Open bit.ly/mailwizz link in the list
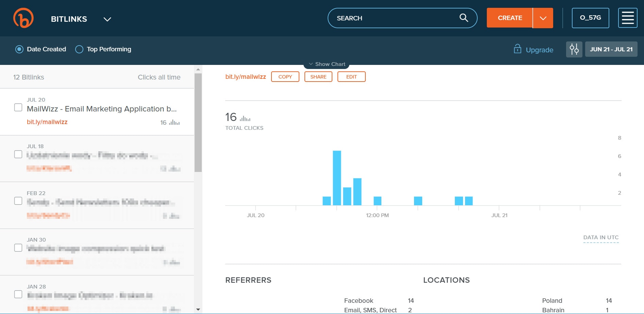The image size is (644, 314). point(47,122)
